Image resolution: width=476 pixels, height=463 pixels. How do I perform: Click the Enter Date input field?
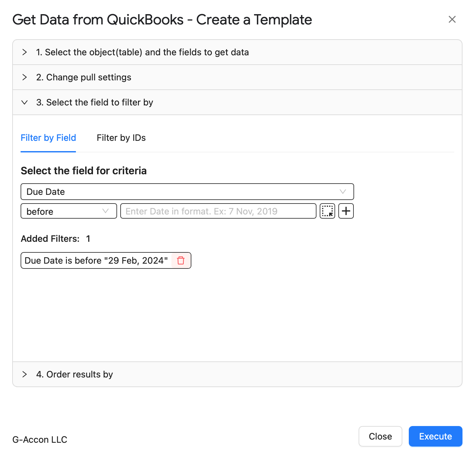click(218, 211)
